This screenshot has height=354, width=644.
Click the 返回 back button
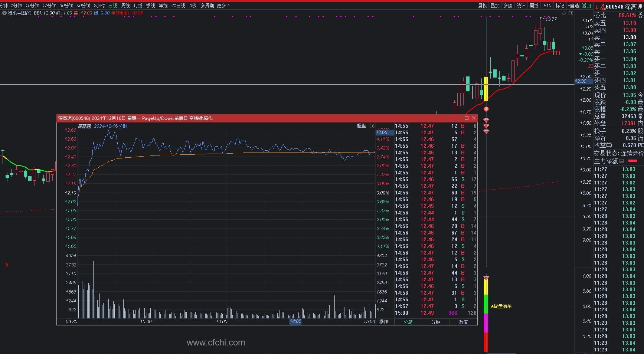[586, 6]
